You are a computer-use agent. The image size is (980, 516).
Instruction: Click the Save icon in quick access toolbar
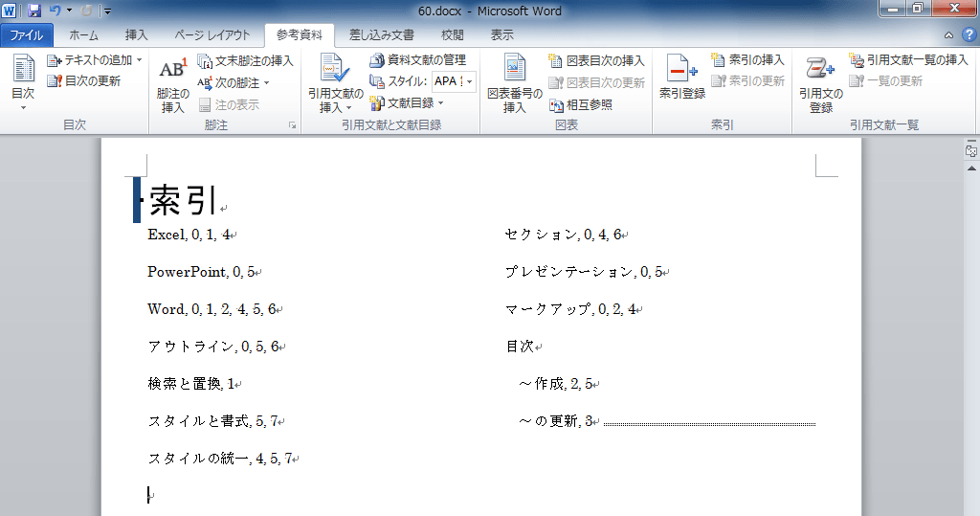(x=33, y=11)
